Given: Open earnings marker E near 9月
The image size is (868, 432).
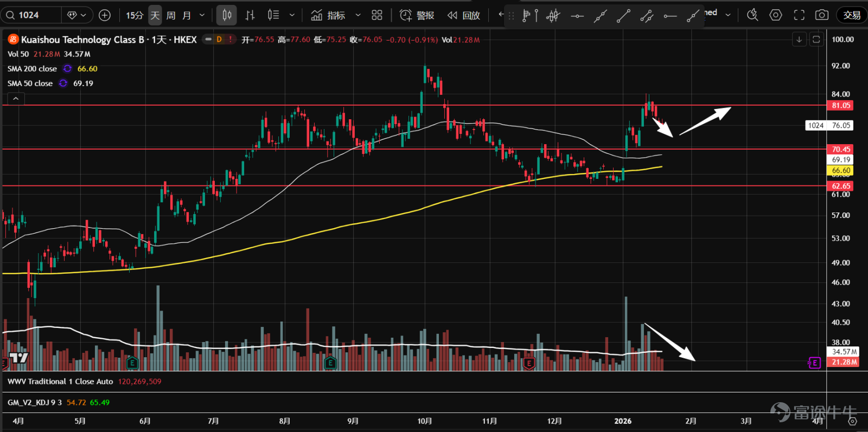Looking at the screenshot, I should [x=330, y=363].
